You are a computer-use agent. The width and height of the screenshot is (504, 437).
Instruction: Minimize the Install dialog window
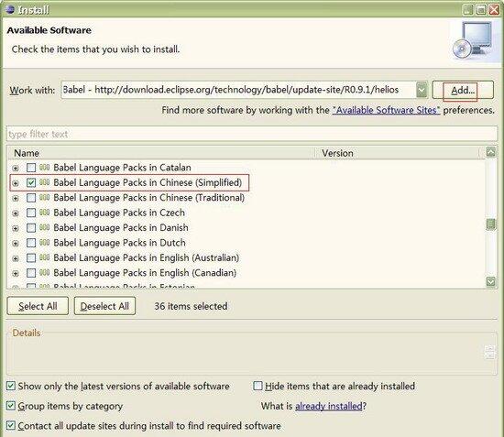(468, 10)
